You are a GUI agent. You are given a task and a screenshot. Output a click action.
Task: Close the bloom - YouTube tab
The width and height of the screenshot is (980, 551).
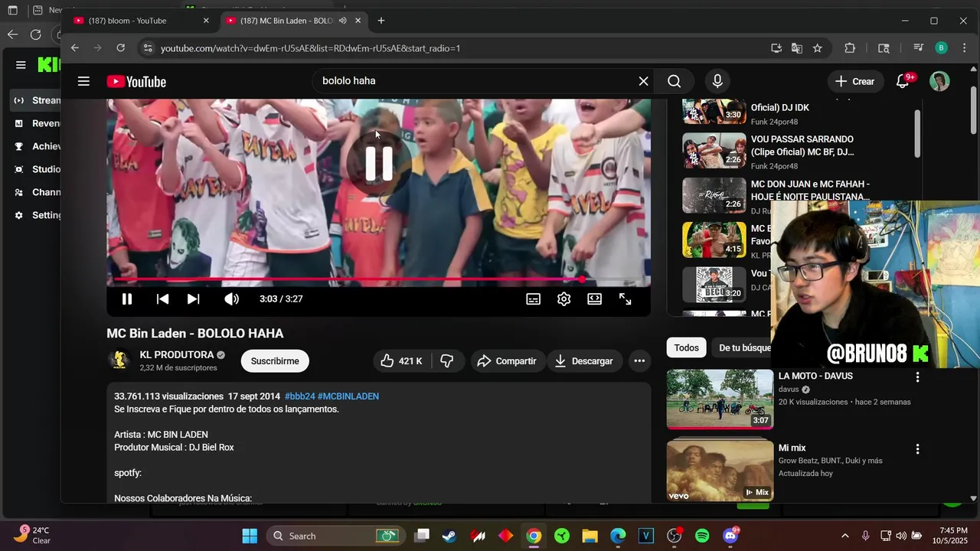click(x=206, y=21)
